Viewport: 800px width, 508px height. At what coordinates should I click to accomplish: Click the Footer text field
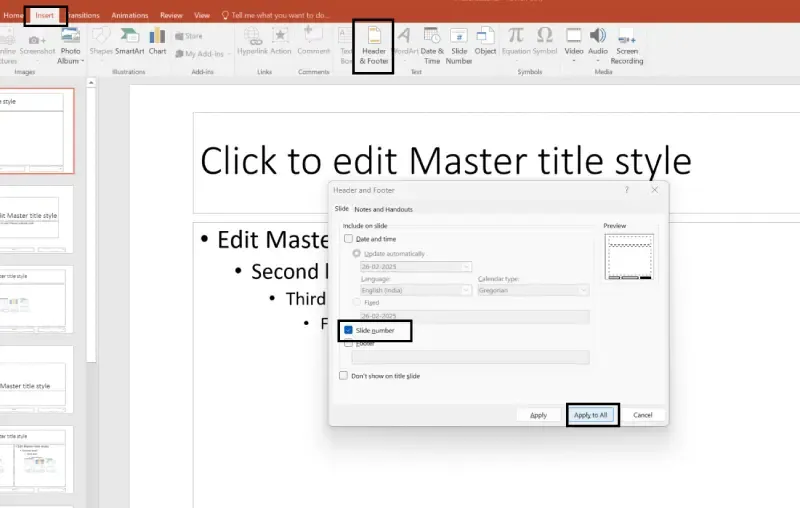pyautogui.click(x=470, y=357)
